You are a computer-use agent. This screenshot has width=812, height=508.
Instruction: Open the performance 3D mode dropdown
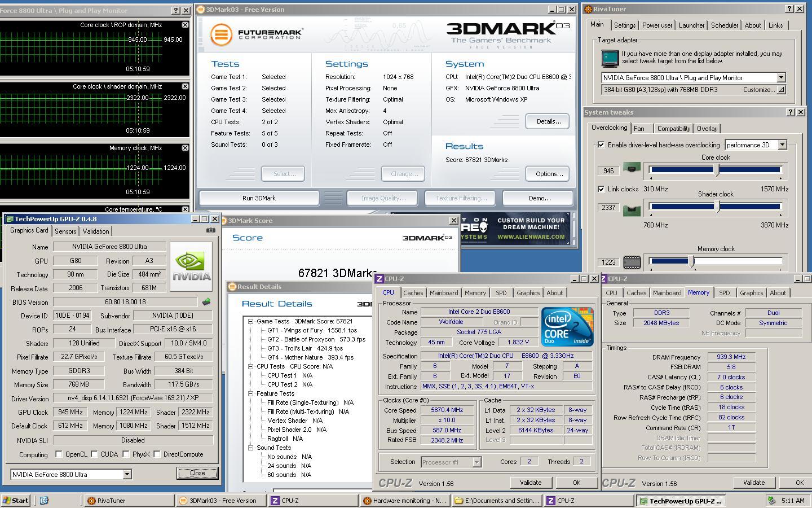click(782, 145)
